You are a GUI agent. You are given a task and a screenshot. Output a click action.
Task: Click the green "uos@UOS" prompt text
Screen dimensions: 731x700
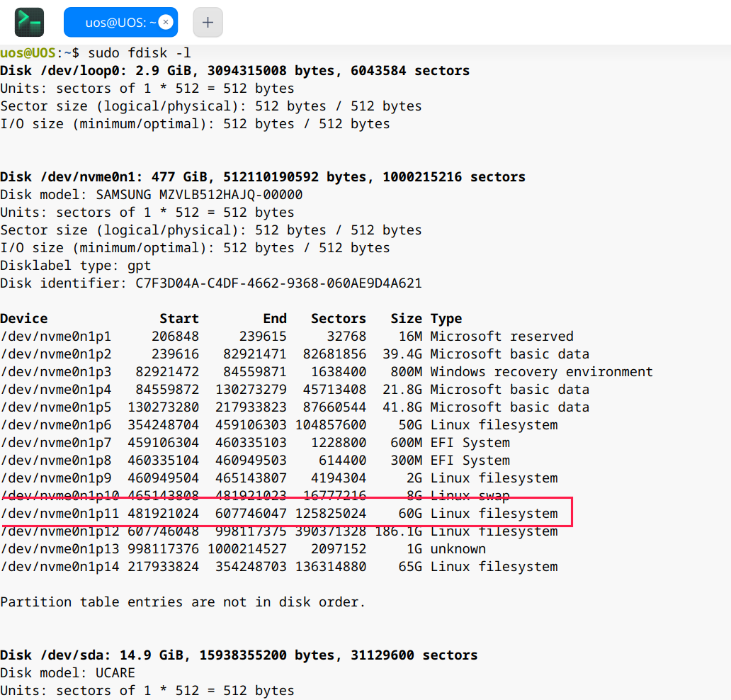[28, 53]
